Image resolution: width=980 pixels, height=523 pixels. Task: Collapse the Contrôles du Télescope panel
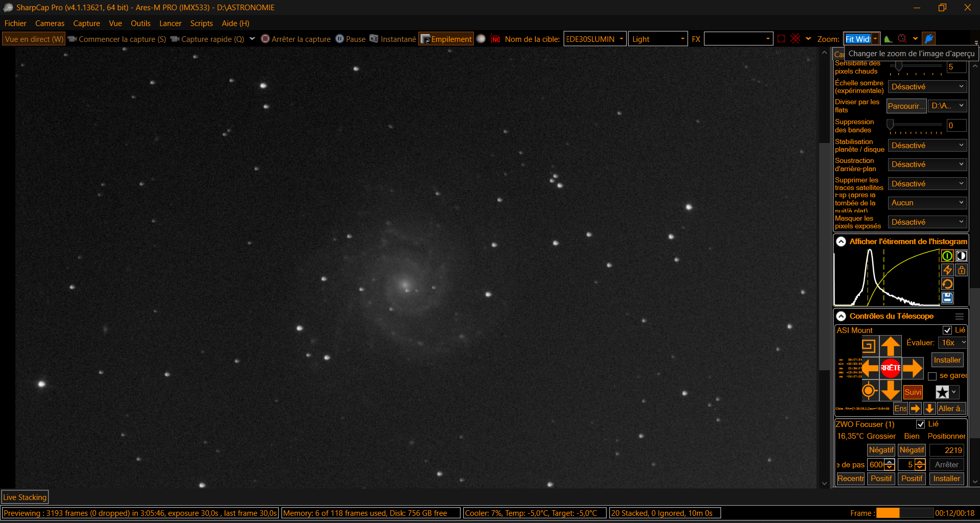(x=841, y=317)
